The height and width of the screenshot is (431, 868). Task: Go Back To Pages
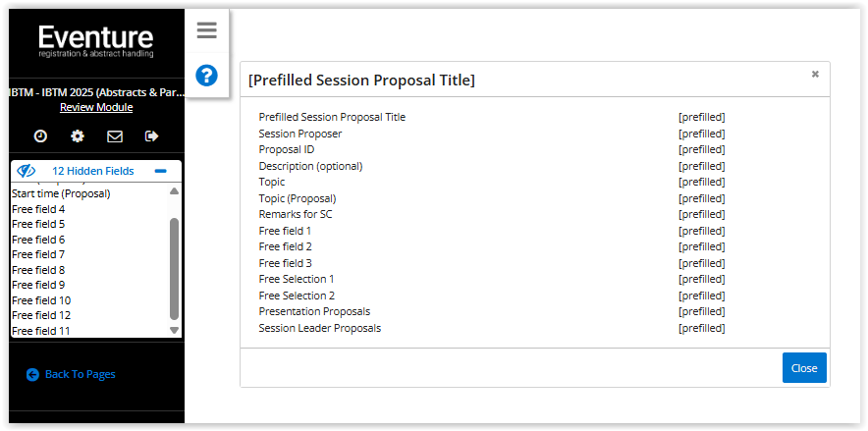tap(80, 374)
